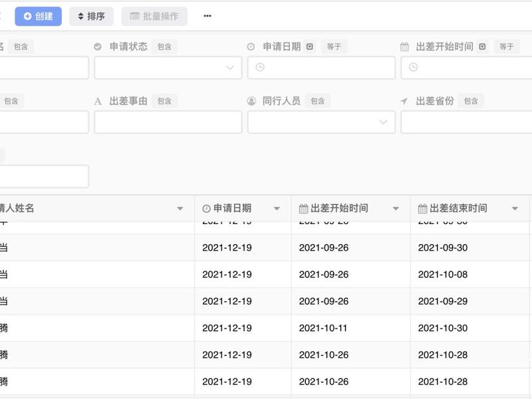Viewport: 532px width, 399px height.
Task: Click the 出差事由 filter label
Action: [x=128, y=101]
